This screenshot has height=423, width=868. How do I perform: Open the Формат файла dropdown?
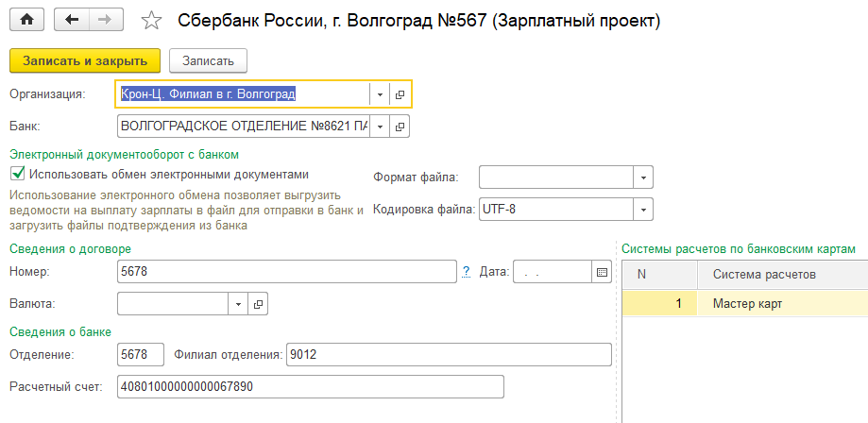click(x=643, y=178)
